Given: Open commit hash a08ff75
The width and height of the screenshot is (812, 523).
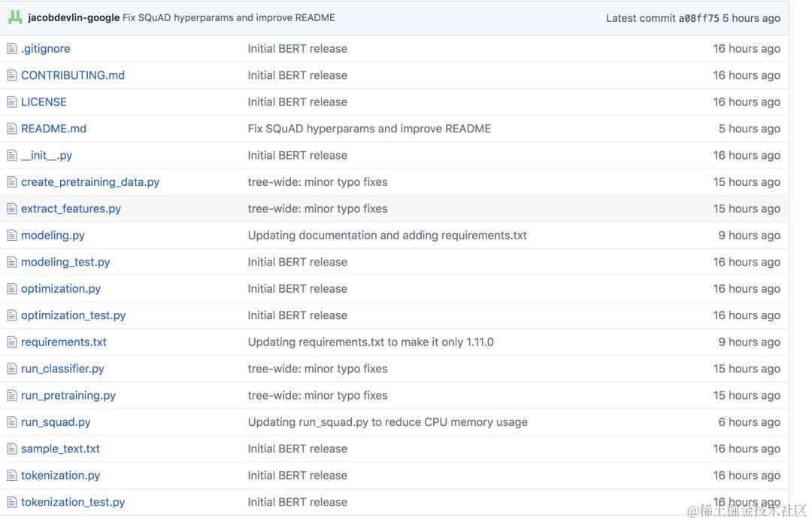Looking at the screenshot, I should [698, 18].
